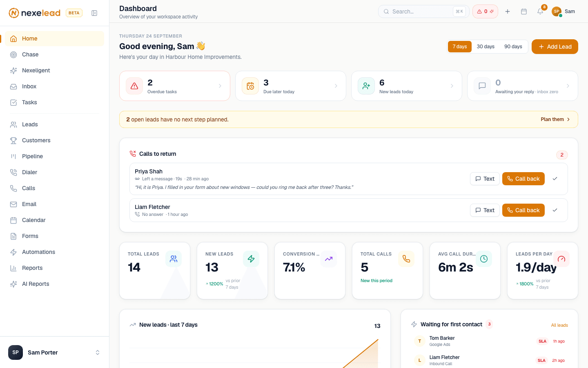Viewport: 588px width, 368px height.
Task: Click the nexelead logo
Action: (35, 13)
